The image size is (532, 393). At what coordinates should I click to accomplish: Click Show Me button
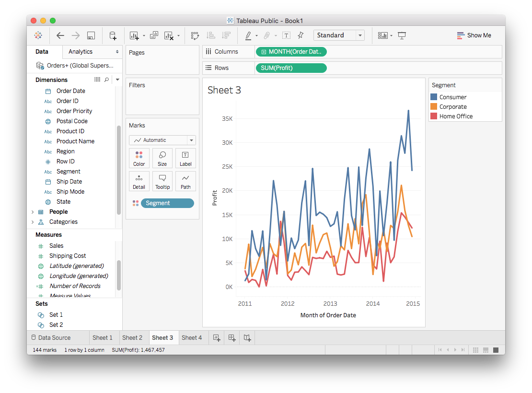(x=474, y=35)
